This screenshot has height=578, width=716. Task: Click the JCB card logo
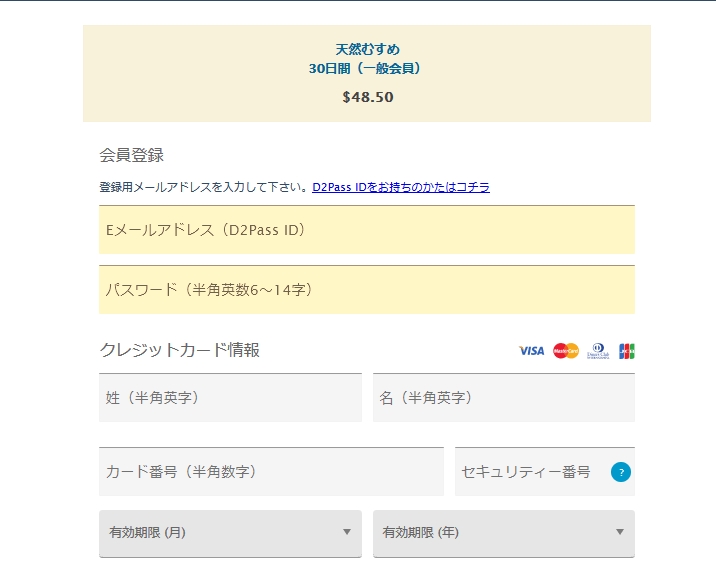[627, 351]
